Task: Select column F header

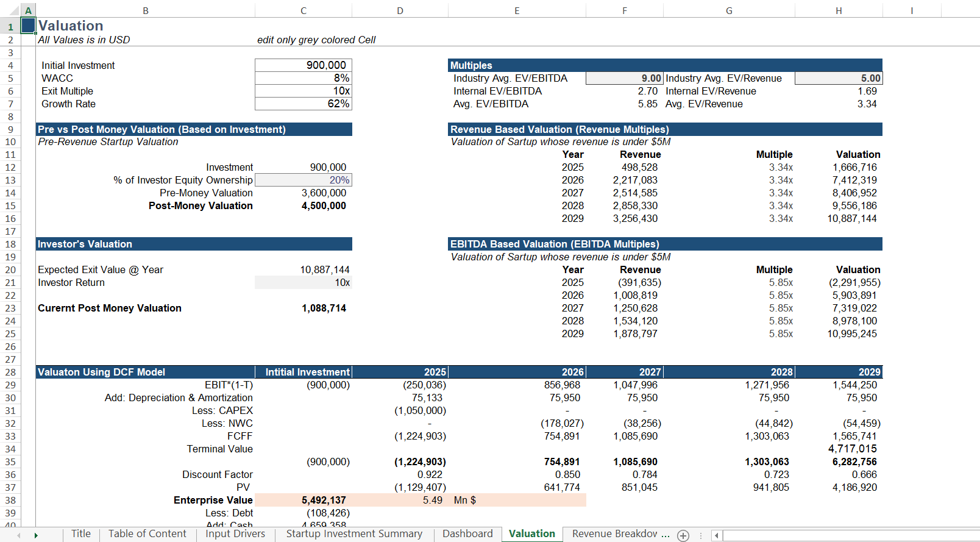Action: coord(625,10)
